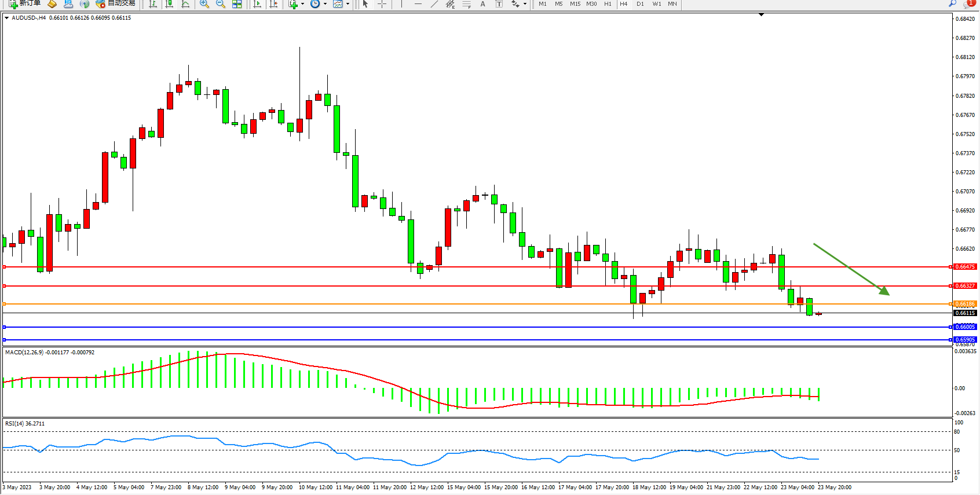Select Fibonacci Retracement tool

point(467,4)
